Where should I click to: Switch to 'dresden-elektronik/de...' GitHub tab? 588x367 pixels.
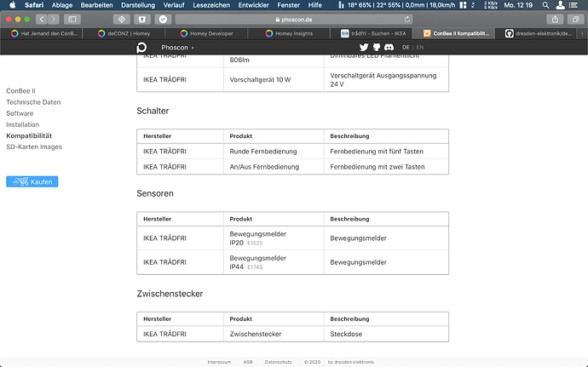(536, 33)
